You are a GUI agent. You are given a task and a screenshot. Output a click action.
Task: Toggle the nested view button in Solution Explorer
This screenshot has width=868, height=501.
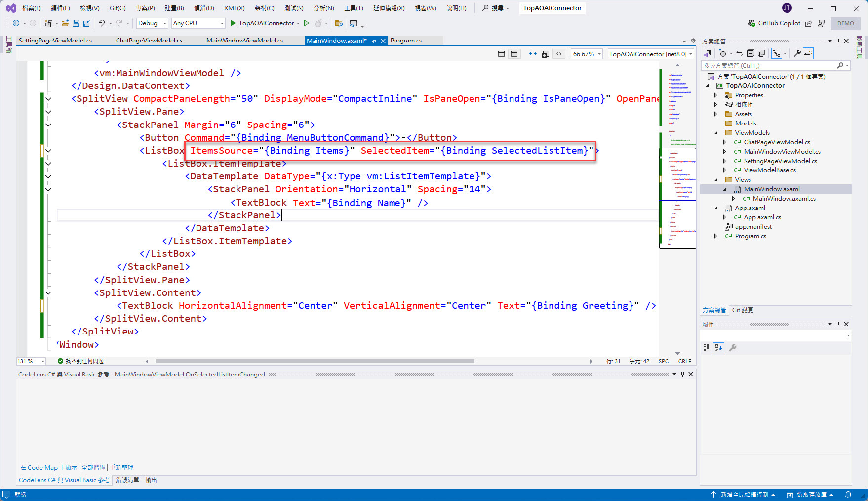tap(777, 53)
